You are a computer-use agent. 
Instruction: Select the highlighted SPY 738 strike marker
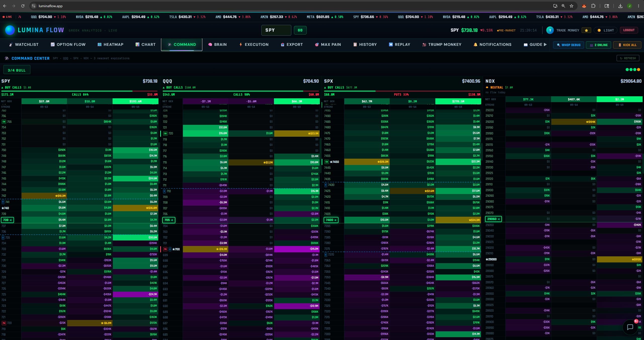tap(8, 220)
